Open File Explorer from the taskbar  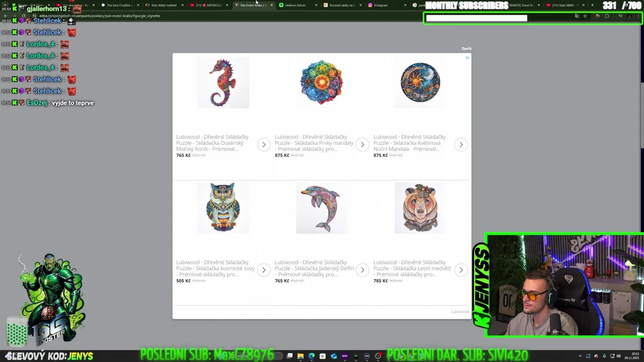300,356
